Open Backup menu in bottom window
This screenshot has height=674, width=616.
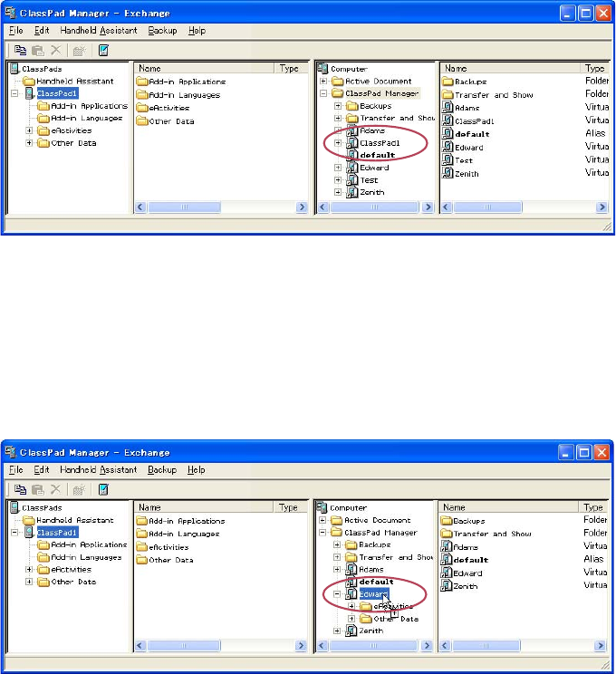pos(162,470)
